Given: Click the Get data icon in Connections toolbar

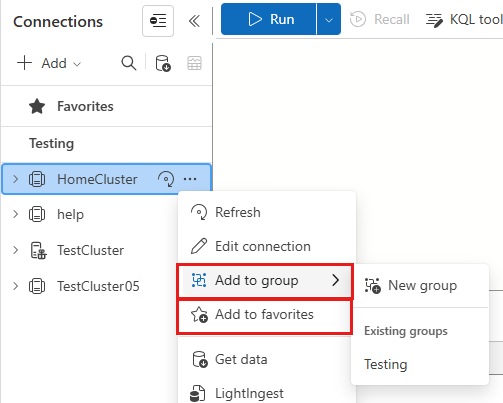Looking at the screenshot, I should click(x=163, y=63).
